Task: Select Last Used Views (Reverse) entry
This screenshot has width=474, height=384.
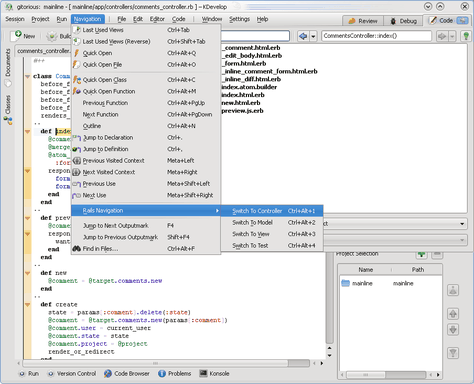Action: pyautogui.click(x=146, y=42)
